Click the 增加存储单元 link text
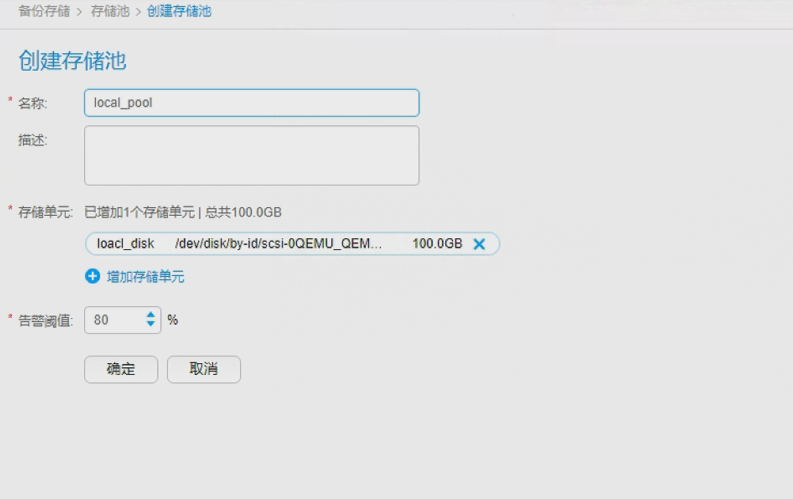 [145, 277]
